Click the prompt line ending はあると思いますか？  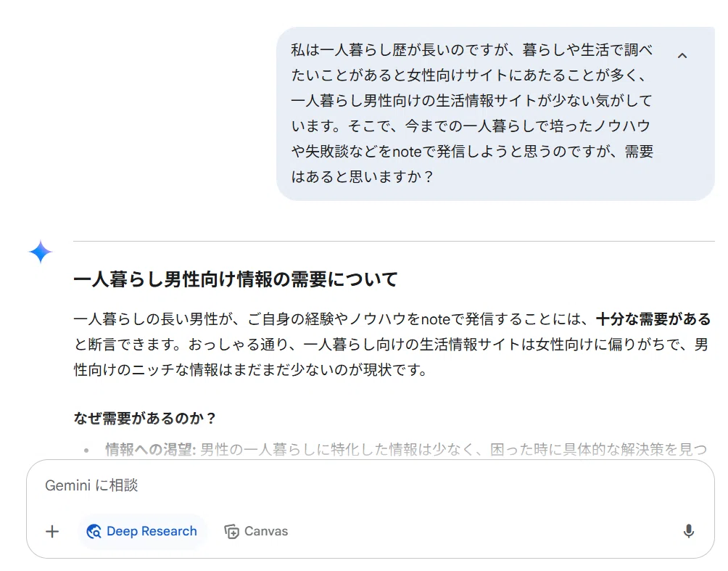coord(362,176)
